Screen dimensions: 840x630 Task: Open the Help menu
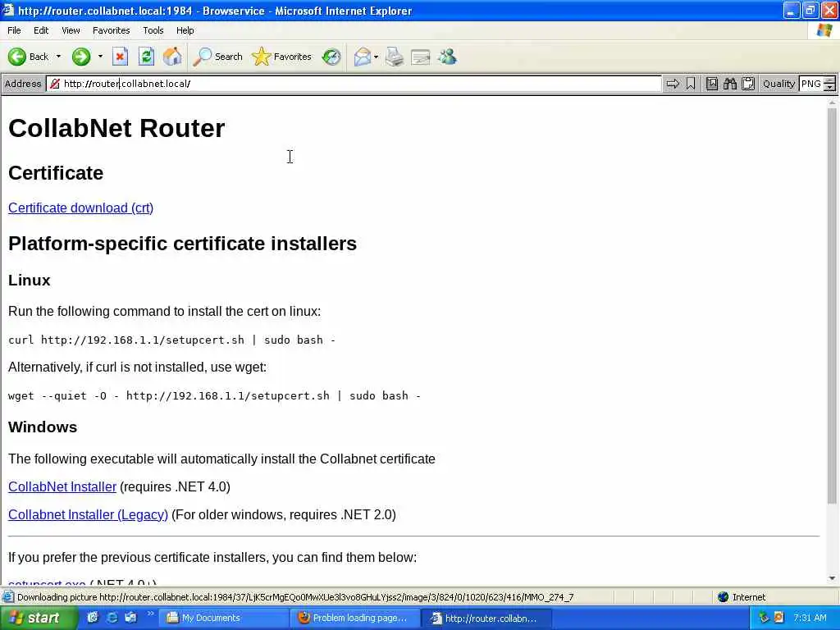pyautogui.click(x=185, y=30)
